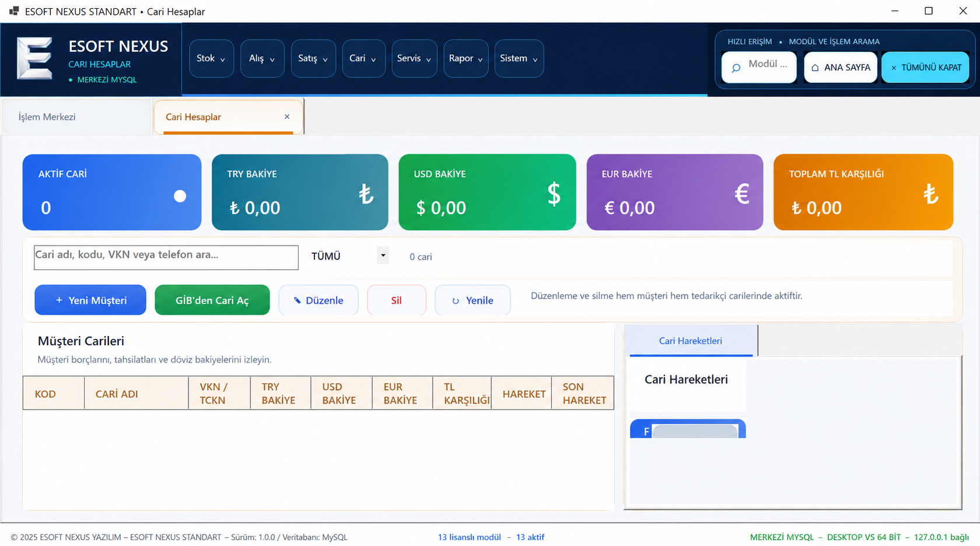Open the Satış dropdown menu
The width and height of the screenshot is (980, 546).
313,58
